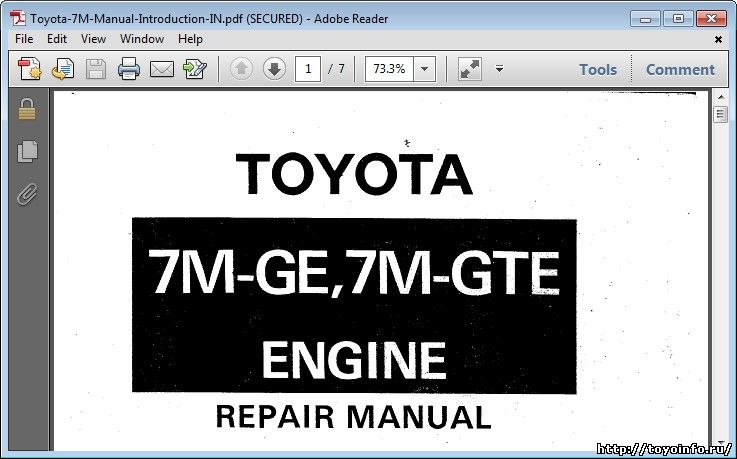Open the Window menu
This screenshot has width=737, height=459.
pos(141,39)
